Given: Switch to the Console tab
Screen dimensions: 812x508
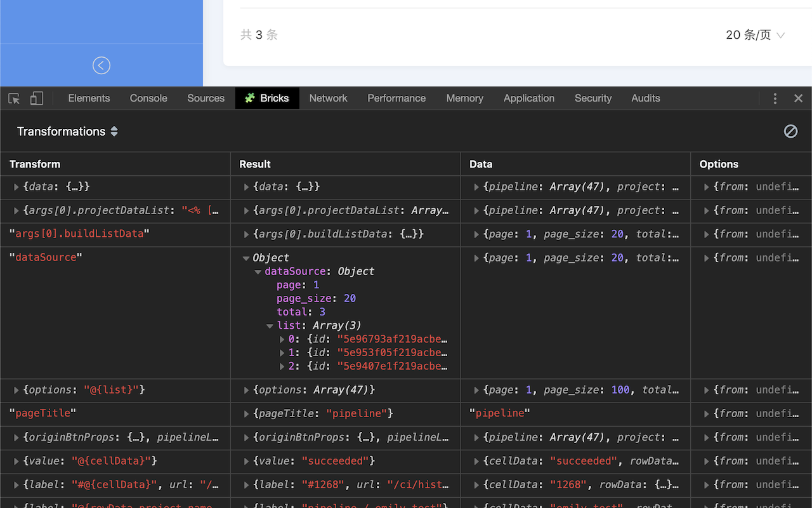Looking at the screenshot, I should click(148, 98).
